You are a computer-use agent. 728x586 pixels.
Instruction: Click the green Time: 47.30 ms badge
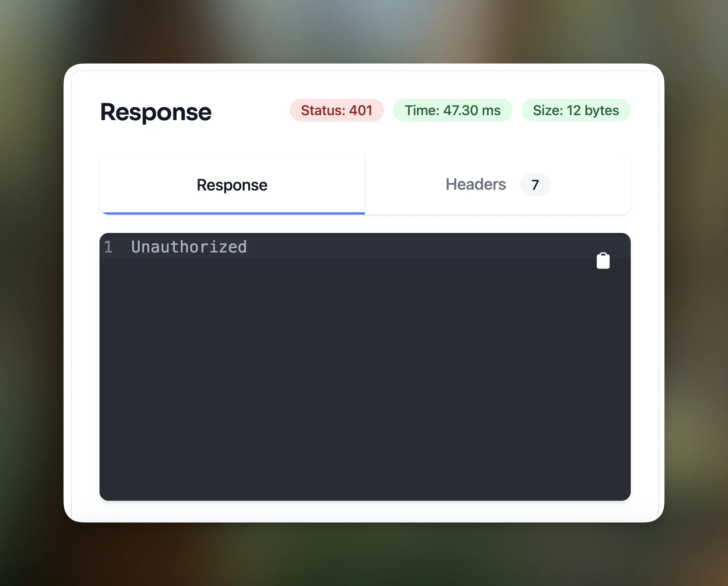coord(452,110)
